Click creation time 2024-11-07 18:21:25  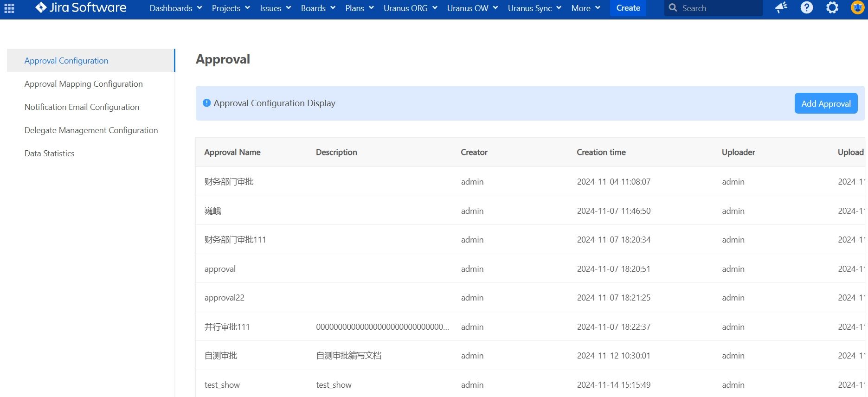(x=613, y=298)
